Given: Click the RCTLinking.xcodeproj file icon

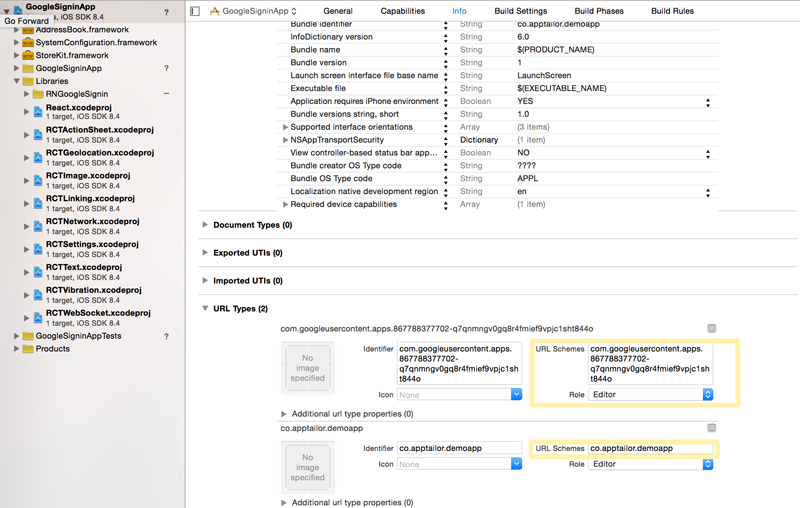Looking at the screenshot, I should tap(38, 204).
